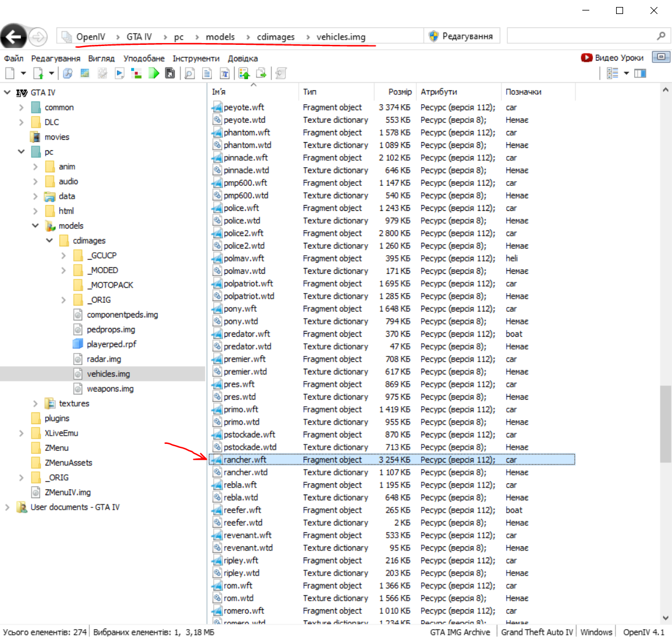672x639 pixels.
Task: Click the blue magnifier globe toolbar icon
Action: point(68,73)
